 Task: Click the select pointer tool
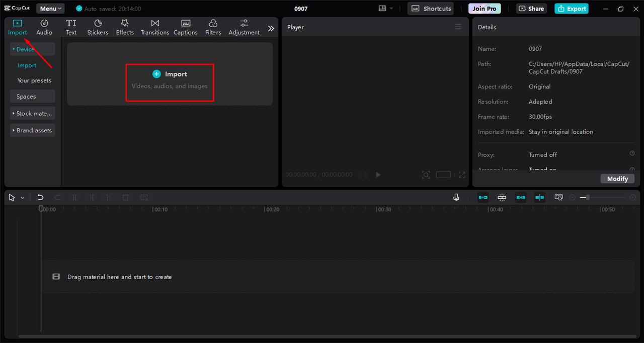(x=12, y=198)
